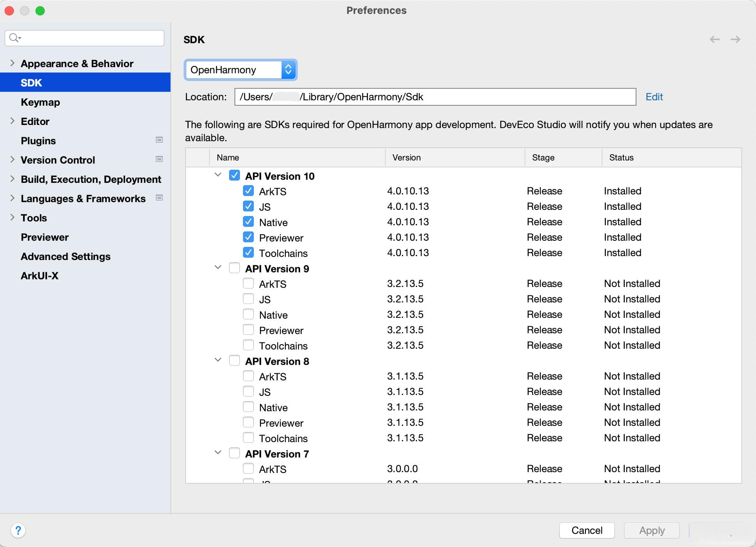Click the search magnifier icon in settings
Screen dimensions: 756x547
tap(15, 38)
